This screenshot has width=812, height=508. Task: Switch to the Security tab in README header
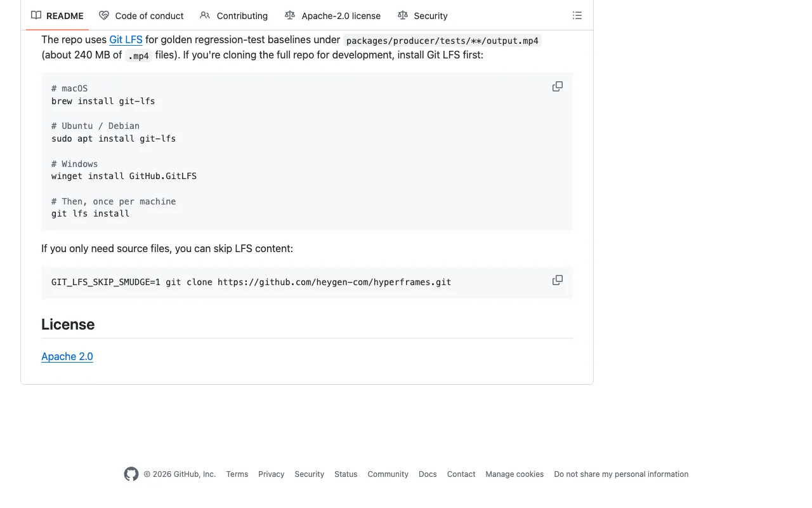coord(422,15)
